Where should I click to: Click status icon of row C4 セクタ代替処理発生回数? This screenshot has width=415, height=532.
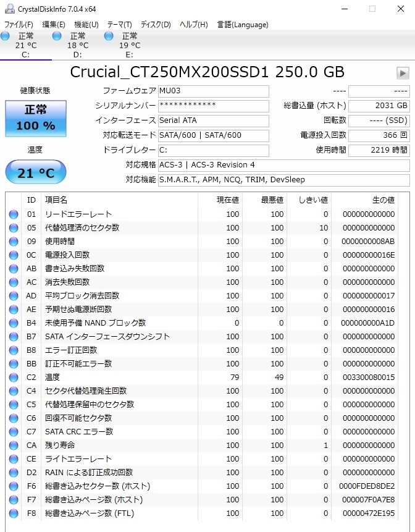(x=14, y=391)
